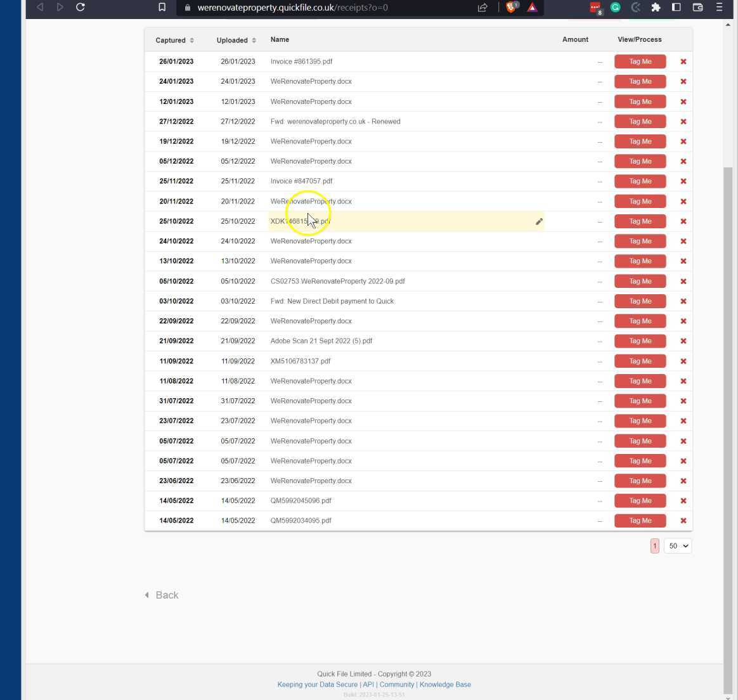The height and width of the screenshot is (700, 738).
Task: Delete the 'New Direct Debit payment' row
Action: pos(683,301)
